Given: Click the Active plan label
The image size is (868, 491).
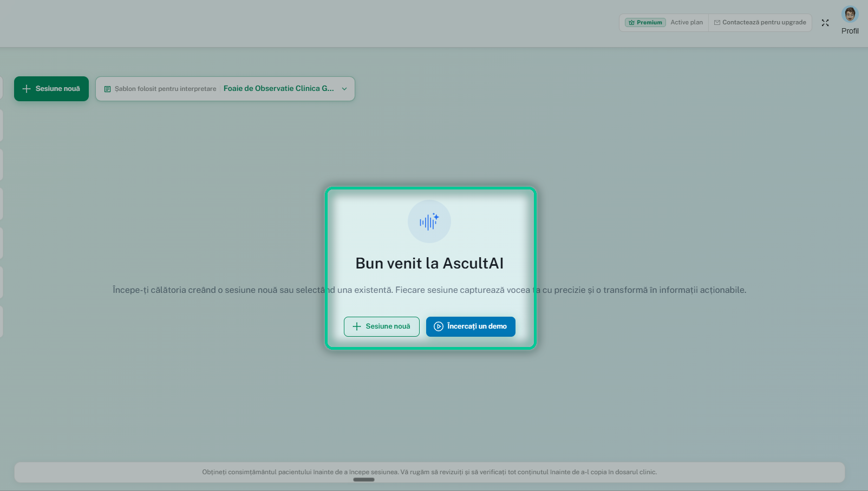Looking at the screenshot, I should [x=687, y=23].
